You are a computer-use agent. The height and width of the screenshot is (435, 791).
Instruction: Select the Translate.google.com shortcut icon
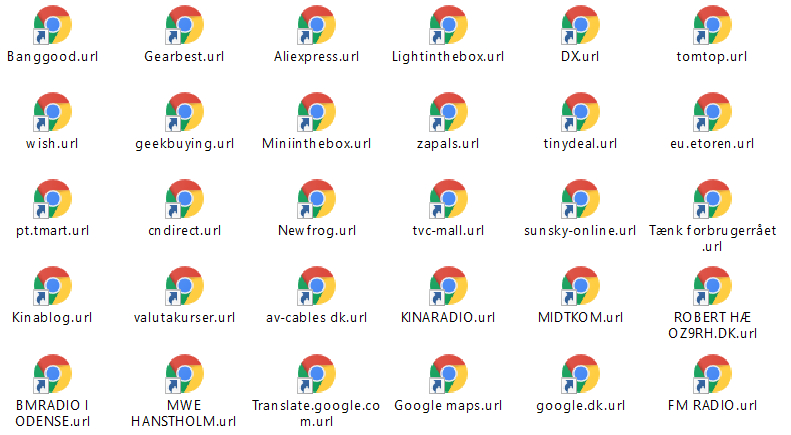pyautogui.click(x=316, y=373)
